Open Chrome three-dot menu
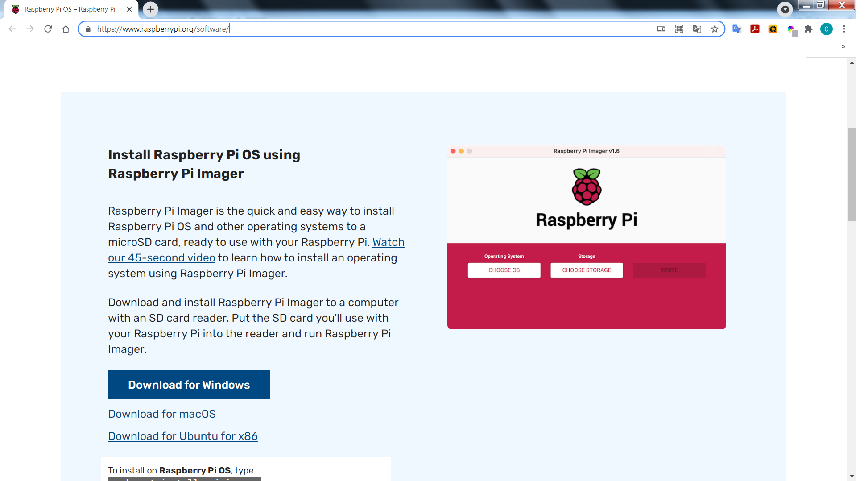The height and width of the screenshot is (481, 868). (x=844, y=29)
